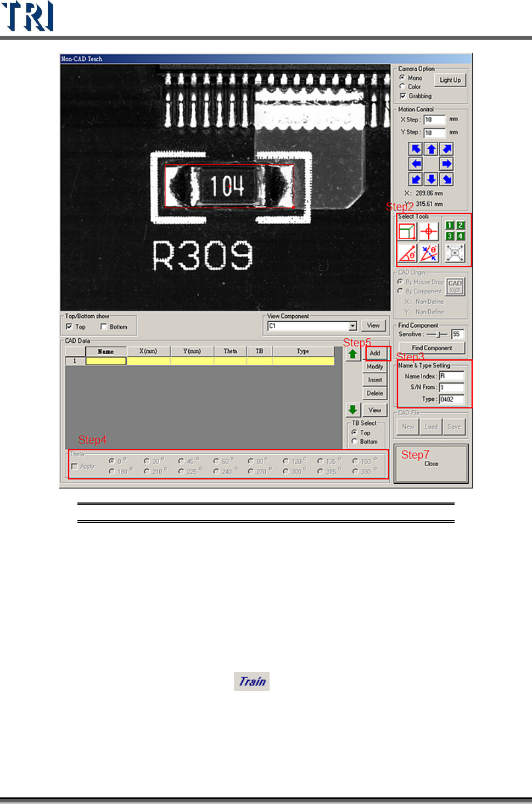Click the Find Component button

tap(432, 348)
